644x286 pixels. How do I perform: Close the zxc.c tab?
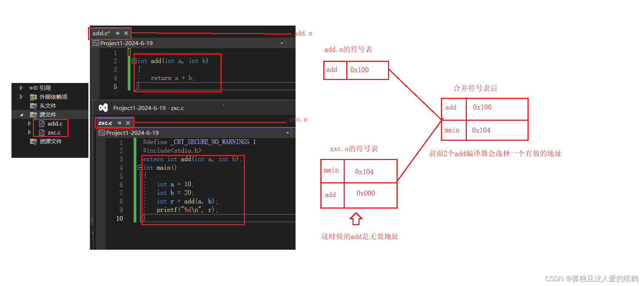click(x=128, y=123)
